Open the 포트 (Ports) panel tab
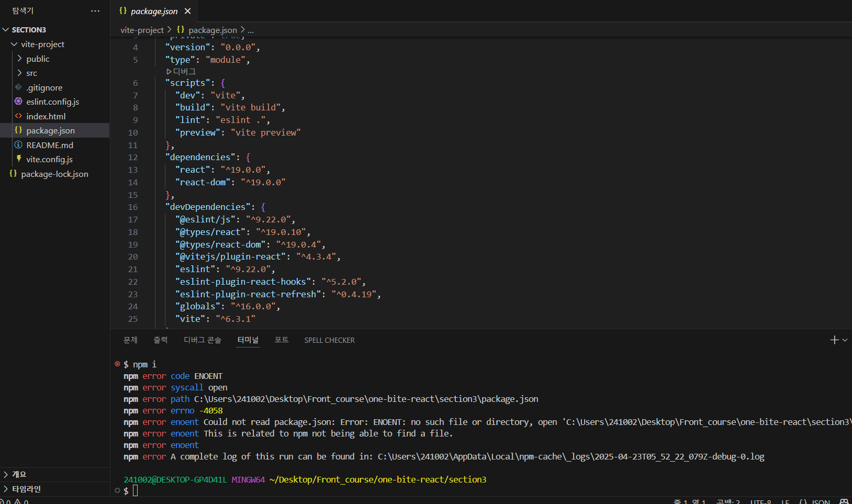 [x=282, y=340]
